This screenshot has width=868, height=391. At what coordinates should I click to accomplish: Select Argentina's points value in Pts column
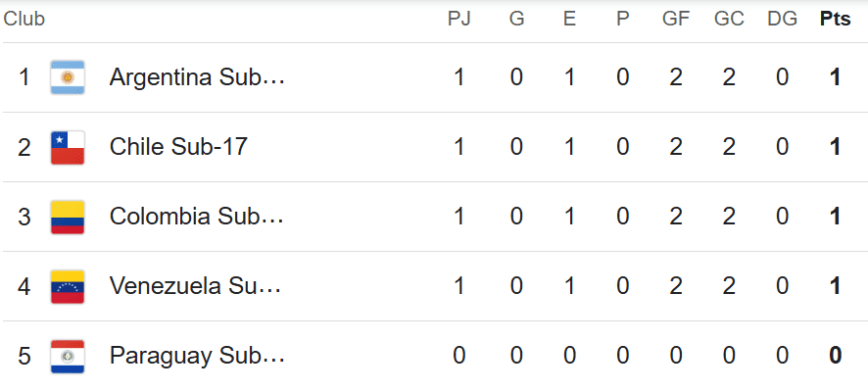coord(836,77)
